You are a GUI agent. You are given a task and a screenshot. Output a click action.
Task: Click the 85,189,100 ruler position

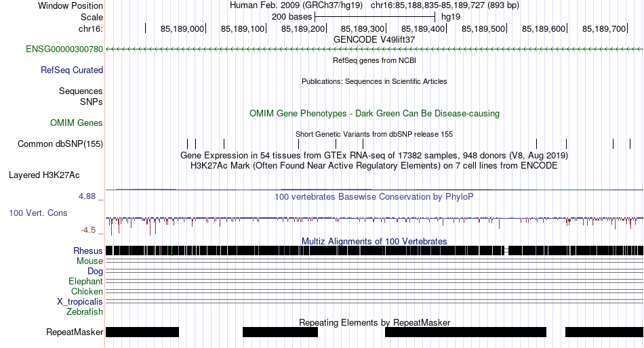coord(243,28)
